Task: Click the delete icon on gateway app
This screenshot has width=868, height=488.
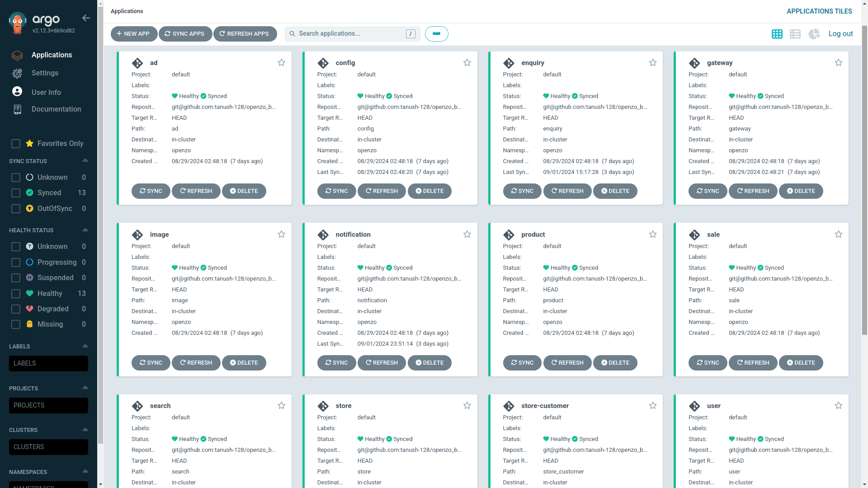Action: 801,191
